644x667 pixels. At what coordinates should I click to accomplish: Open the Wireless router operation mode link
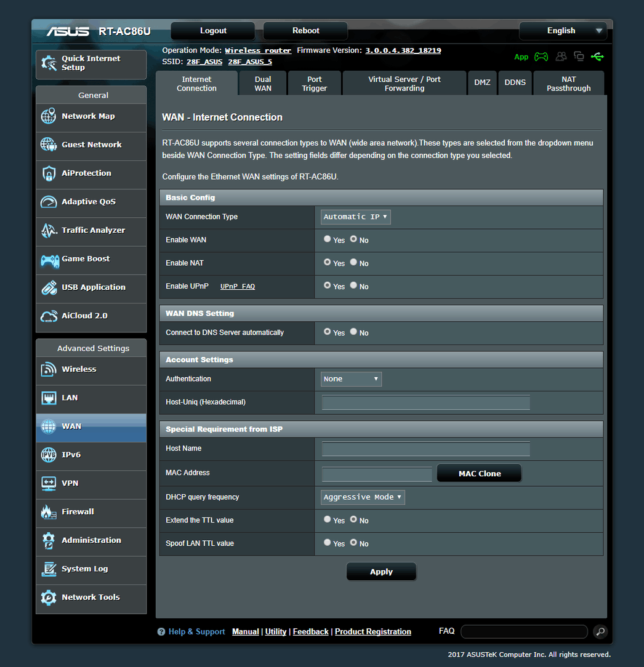(258, 50)
